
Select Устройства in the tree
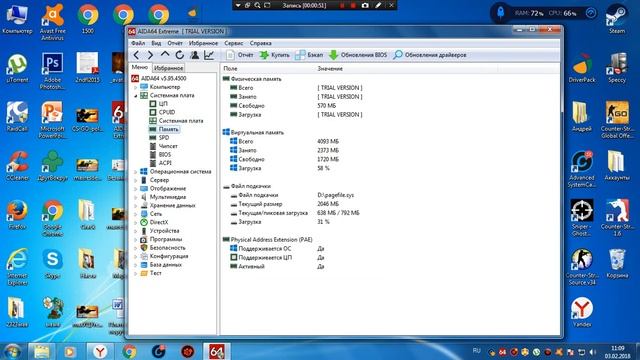pos(160,231)
